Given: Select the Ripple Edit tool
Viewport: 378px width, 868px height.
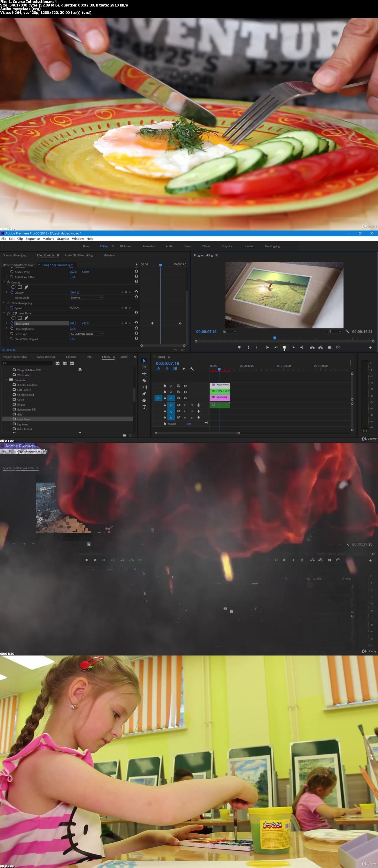Looking at the screenshot, I should click(x=144, y=374).
